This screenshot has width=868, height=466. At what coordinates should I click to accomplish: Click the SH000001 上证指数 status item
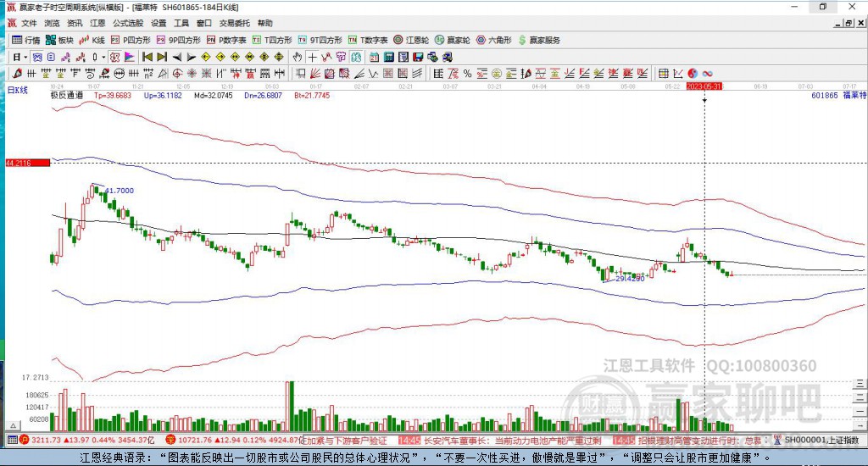pos(822,440)
